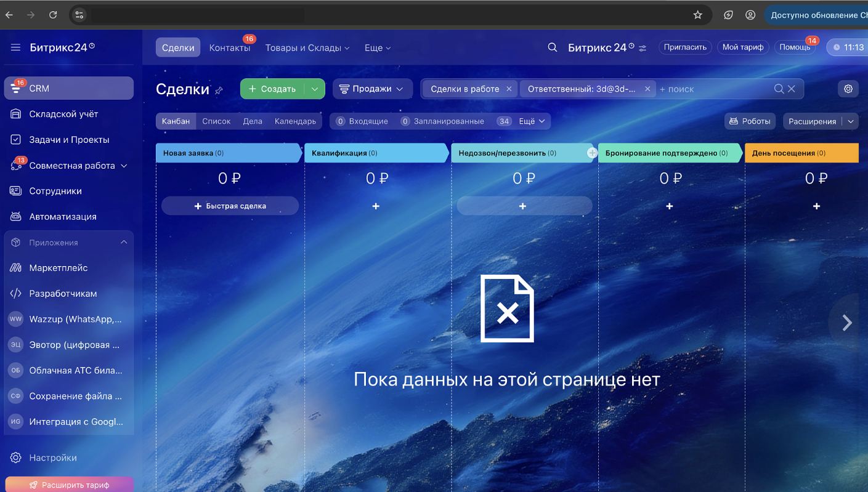
Task: Open the Контакты top menu tab
Action: [229, 48]
